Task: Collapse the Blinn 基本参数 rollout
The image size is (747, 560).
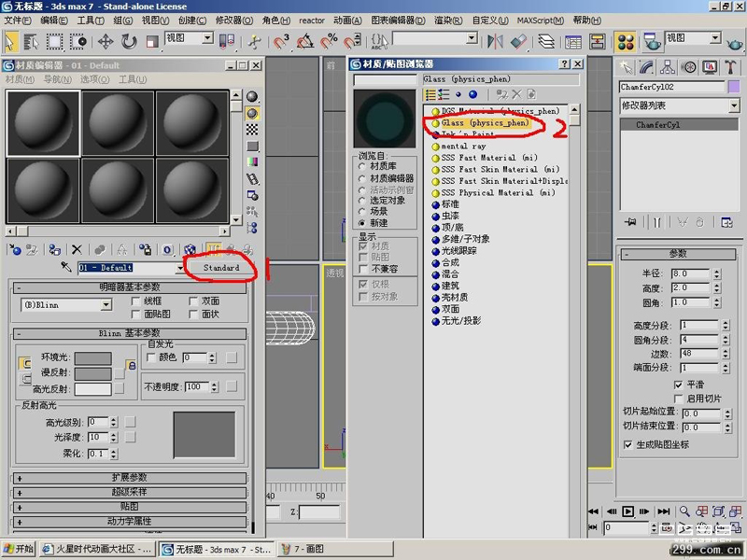Action: point(129,333)
